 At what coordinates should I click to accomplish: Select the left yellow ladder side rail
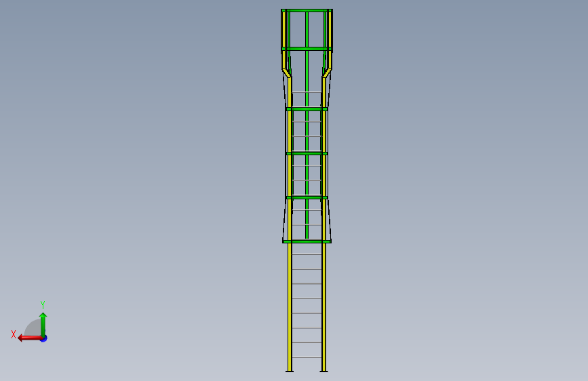point(290,225)
